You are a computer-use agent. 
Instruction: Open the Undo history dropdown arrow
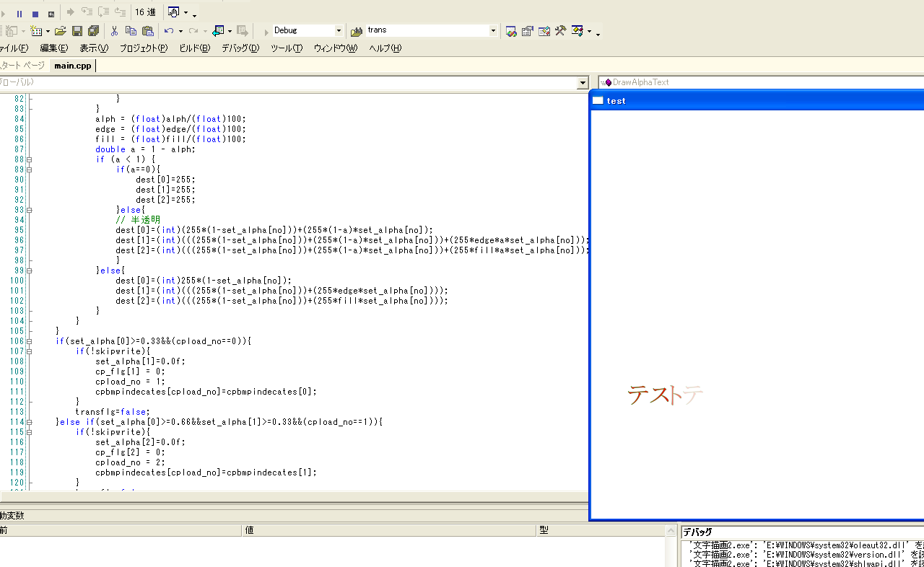tap(180, 31)
